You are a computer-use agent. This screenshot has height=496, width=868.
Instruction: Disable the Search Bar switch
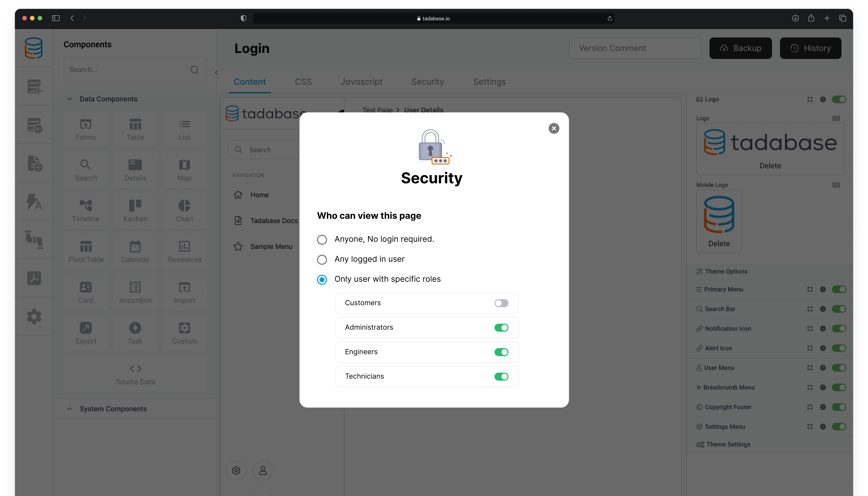(x=839, y=309)
